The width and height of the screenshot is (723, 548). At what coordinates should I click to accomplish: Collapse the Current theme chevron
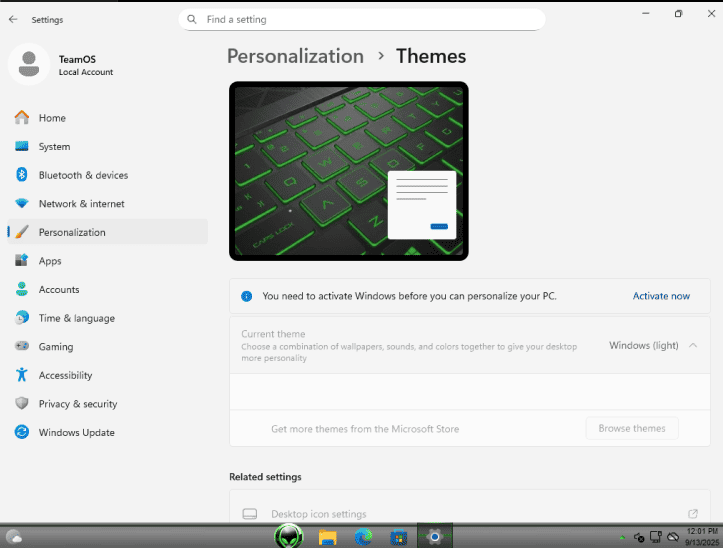[693, 345]
